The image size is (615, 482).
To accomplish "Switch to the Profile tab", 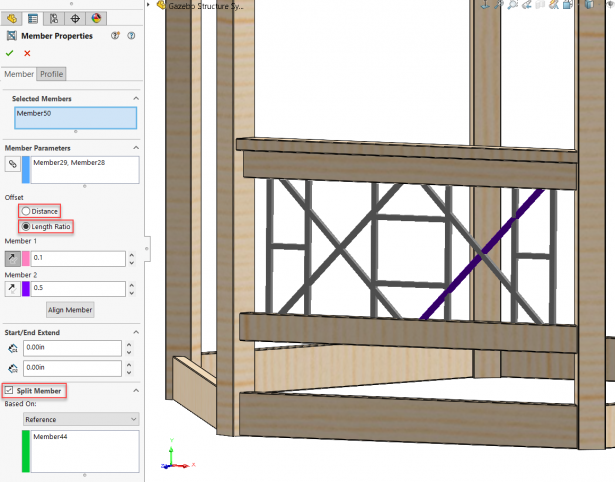I will click(x=50, y=74).
